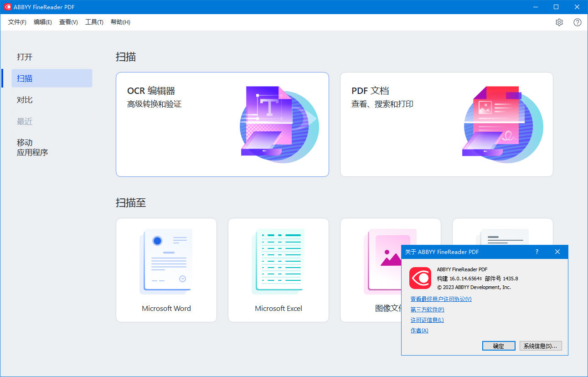
Task: Open the 查看(V) menu
Action: coord(68,22)
